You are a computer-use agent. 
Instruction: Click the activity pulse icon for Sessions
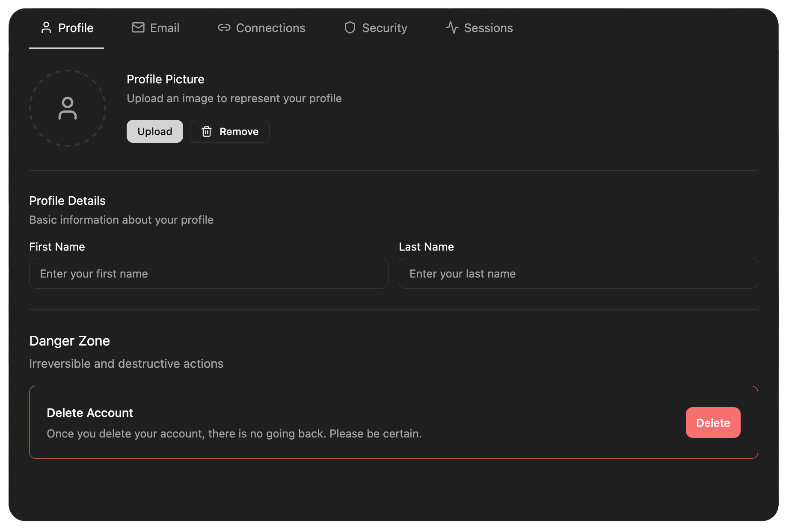[452, 27]
